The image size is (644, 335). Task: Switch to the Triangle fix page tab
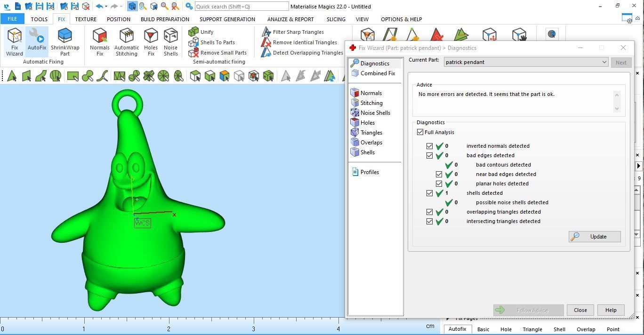pyautogui.click(x=532, y=329)
